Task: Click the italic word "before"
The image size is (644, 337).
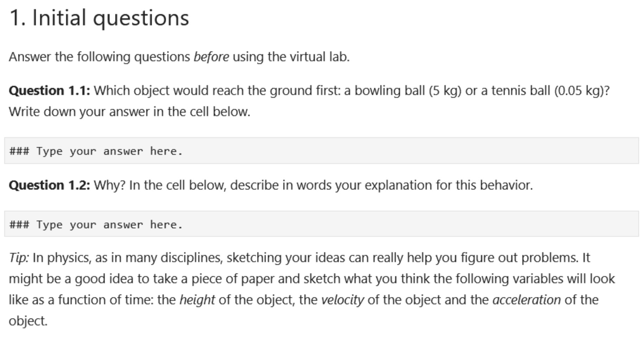Action: click(x=211, y=57)
